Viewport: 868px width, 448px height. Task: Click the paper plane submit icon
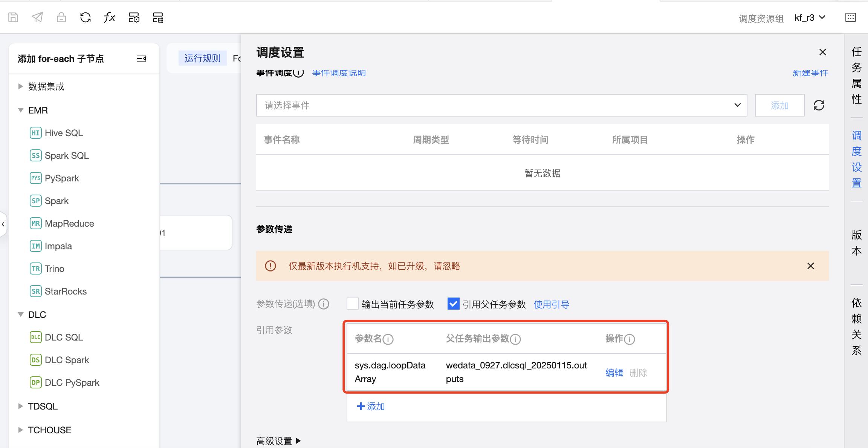click(37, 17)
